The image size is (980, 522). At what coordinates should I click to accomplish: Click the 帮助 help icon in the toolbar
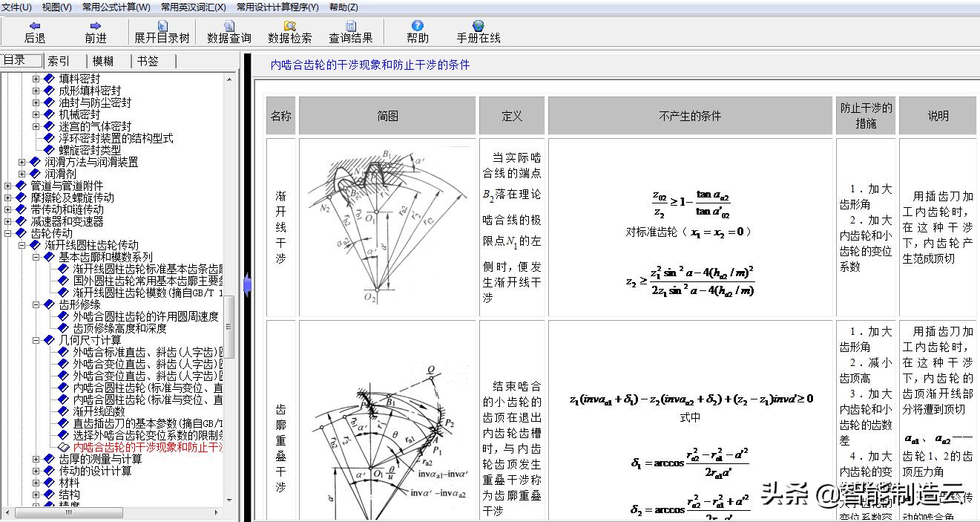coord(417,31)
